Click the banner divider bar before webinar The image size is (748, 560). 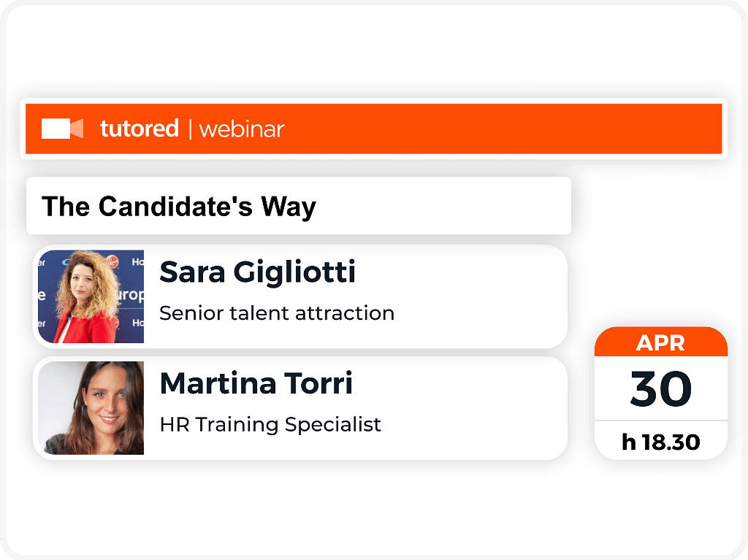pos(191,130)
